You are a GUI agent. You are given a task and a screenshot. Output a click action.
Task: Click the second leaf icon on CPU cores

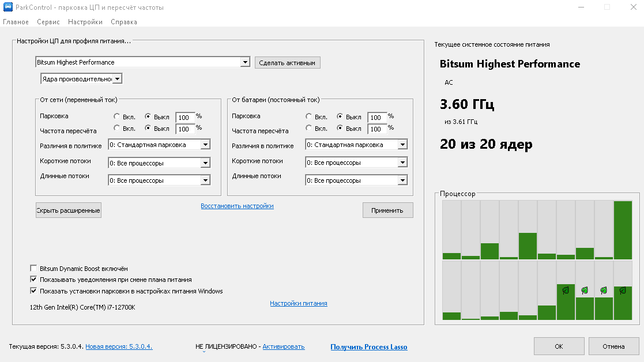point(585,291)
